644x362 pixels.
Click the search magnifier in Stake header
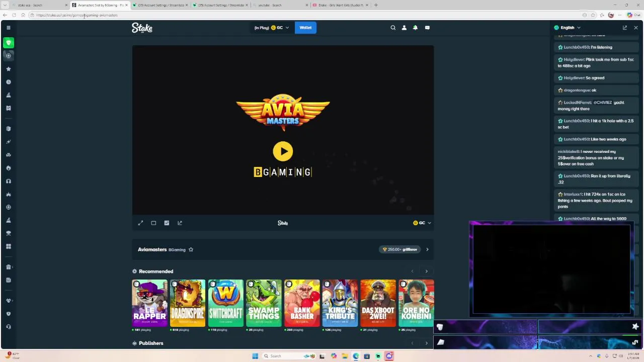[393, 28]
